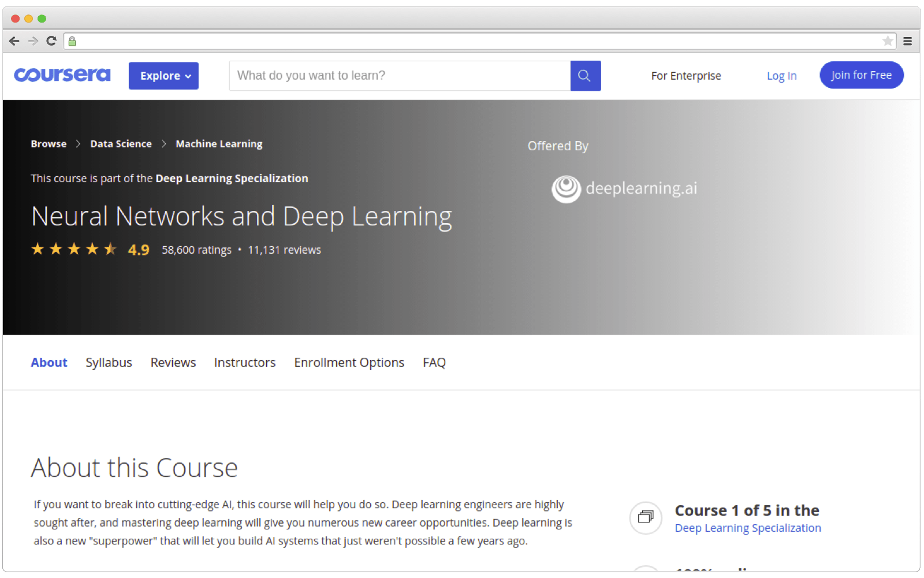The height and width of the screenshot is (578, 924).
Task: Click 58,600 ratings text
Action: click(196, 250)
